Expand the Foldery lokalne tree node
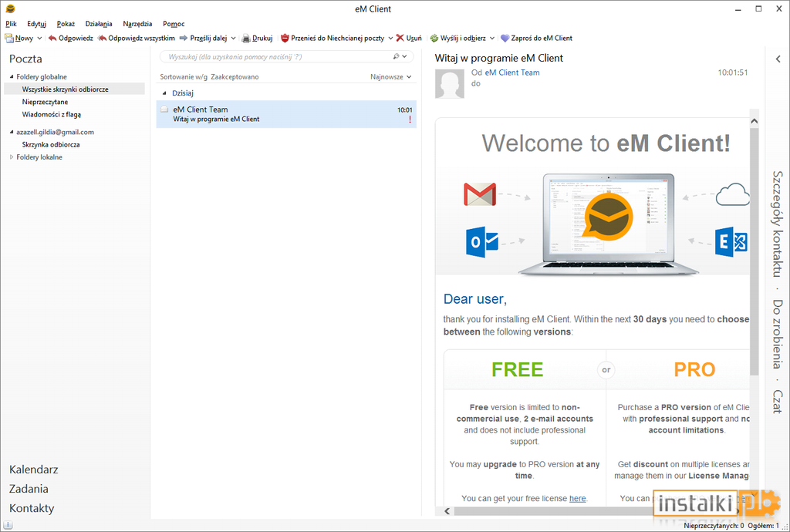Viewport: 790px width, 532px height. point(12,157)
